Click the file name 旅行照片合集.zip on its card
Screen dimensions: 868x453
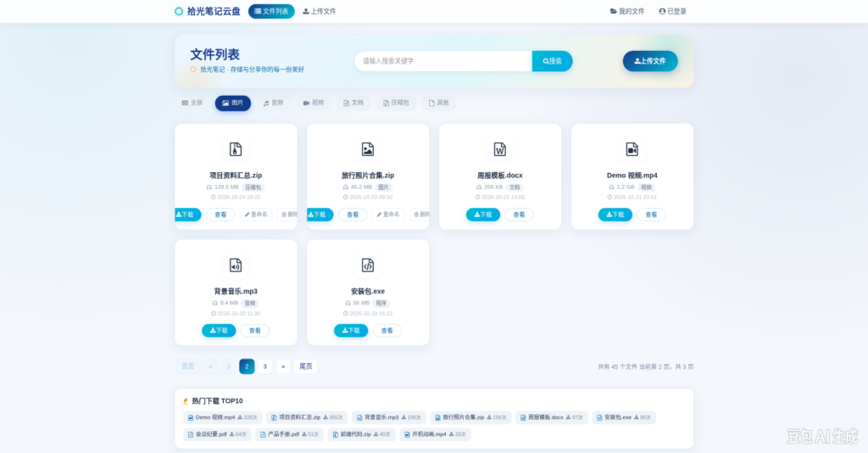click(x=368, y=176)
